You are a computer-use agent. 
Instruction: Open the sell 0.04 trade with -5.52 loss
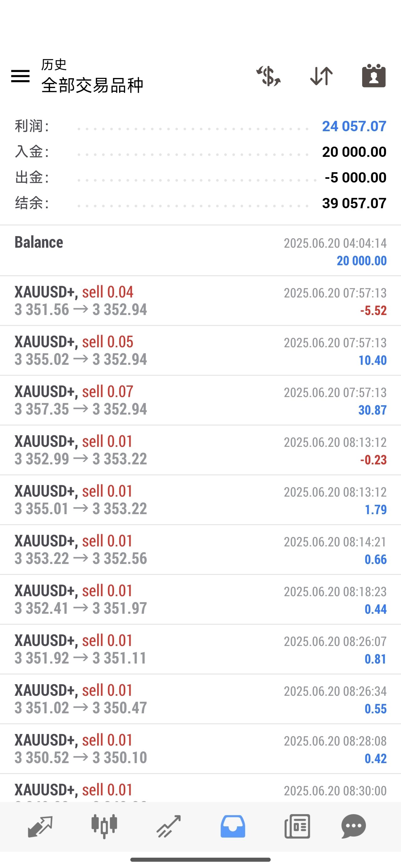click(200, 301)
